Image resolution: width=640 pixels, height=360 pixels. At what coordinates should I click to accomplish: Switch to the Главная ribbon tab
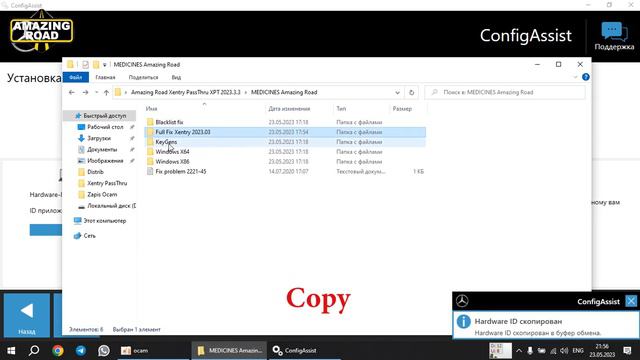pyautogui.click(x=105, y=77)
